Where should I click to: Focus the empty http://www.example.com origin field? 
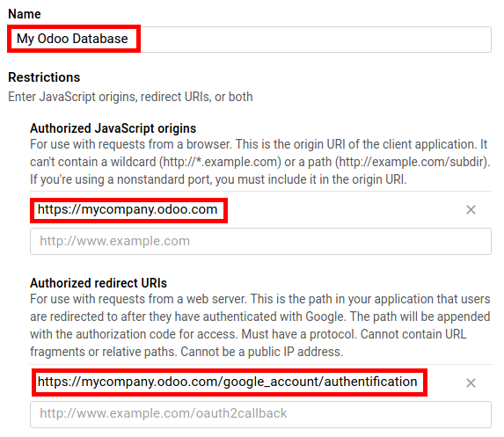[x=260, y=241]
